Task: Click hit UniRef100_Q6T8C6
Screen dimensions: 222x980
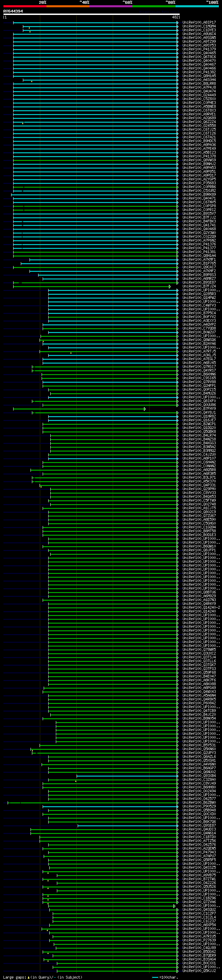Action: pos(199,57)
